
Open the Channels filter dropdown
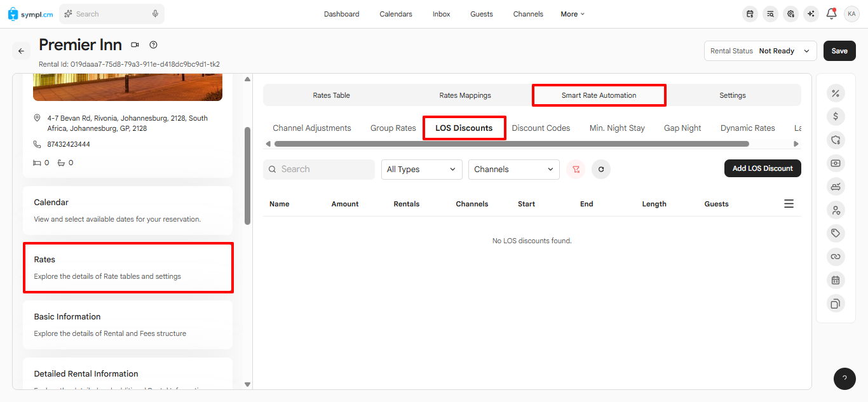tap(513, 170)
